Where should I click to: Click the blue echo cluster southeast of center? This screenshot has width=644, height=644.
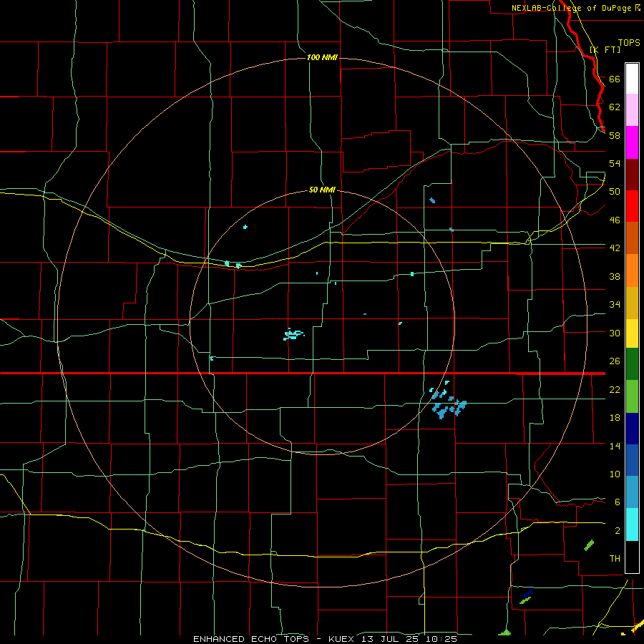pyautogui.click(x=448, y=401)
